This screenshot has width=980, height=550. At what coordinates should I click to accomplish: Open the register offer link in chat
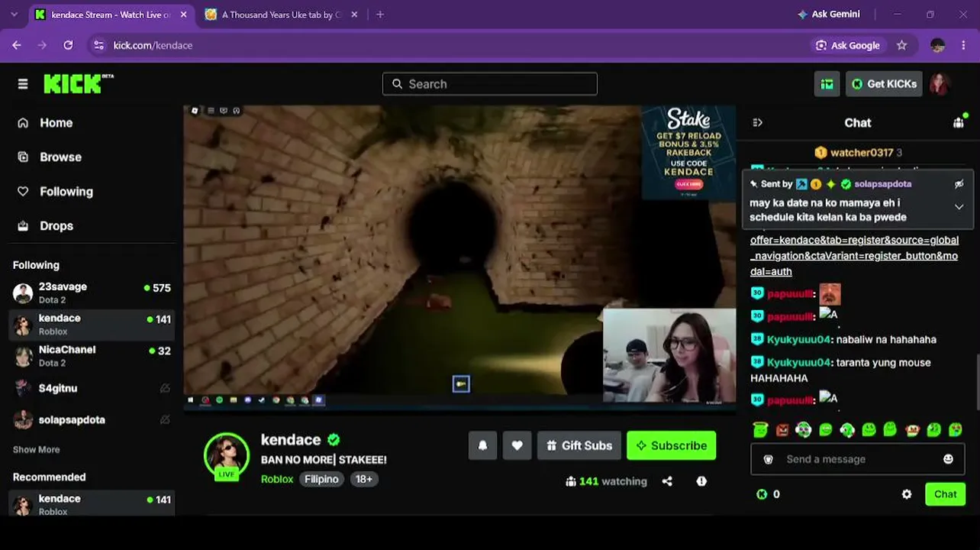(854, 255)
